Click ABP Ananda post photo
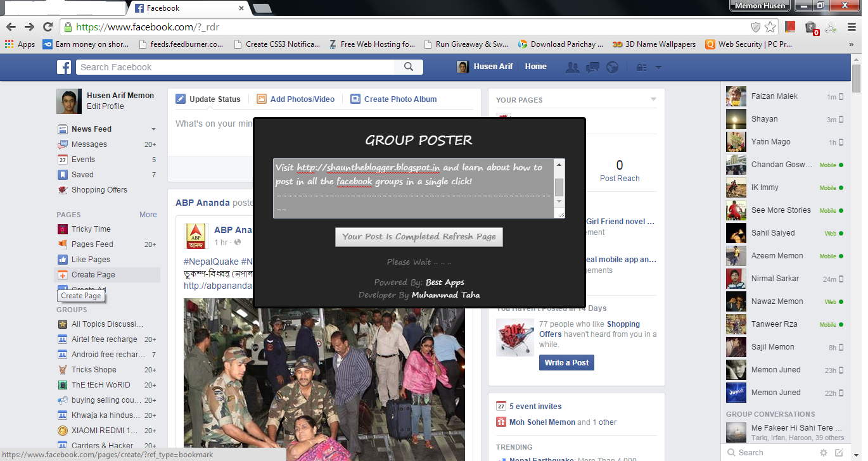Screen dimensions: 868x461 [324, 379]
